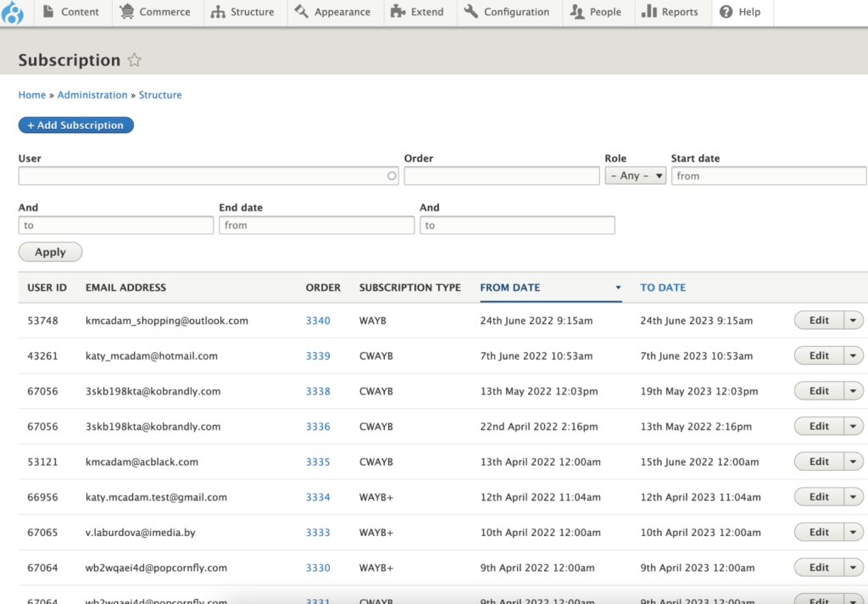
Task: Click the Structure hierarchy icon
Action: (x=218, y=12)
